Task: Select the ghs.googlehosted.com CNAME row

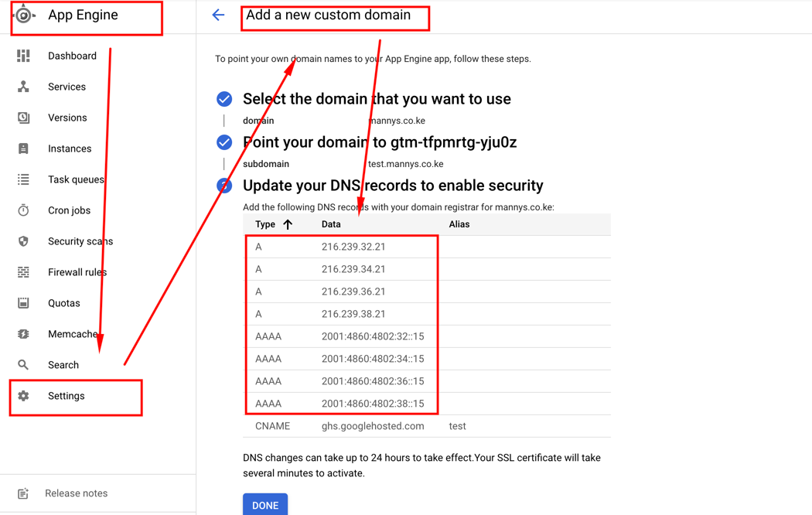Action: pyautogui.click(x=373, y=426)
